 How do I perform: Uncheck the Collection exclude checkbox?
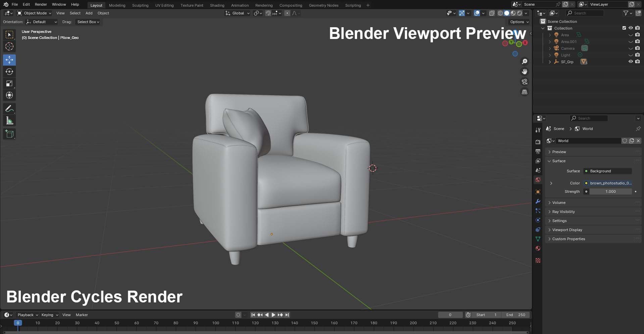pyautogui.click(x=624, y=28)
